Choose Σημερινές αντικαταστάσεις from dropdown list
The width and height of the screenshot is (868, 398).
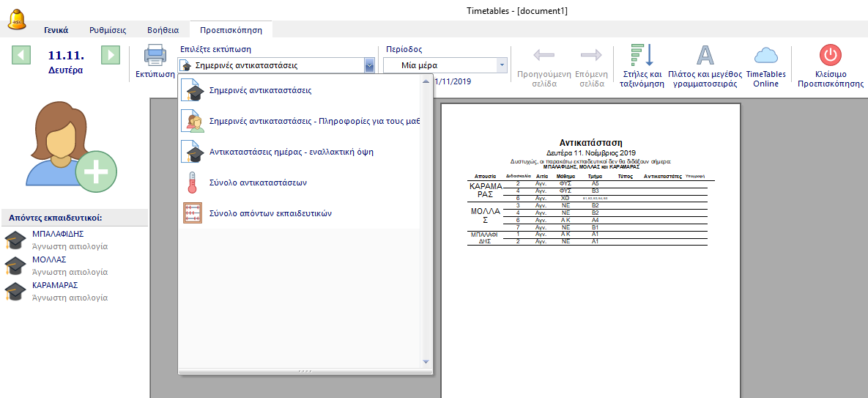(299, 90)
